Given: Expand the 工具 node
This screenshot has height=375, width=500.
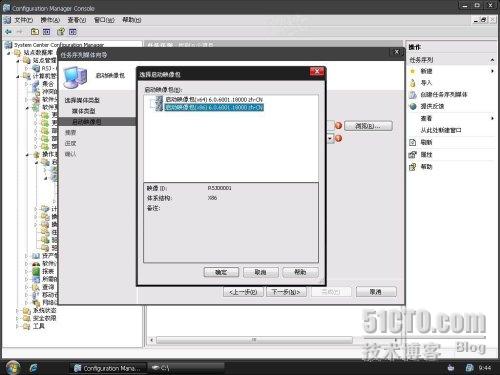Looking at the screenshot, I should pos(18,326).
